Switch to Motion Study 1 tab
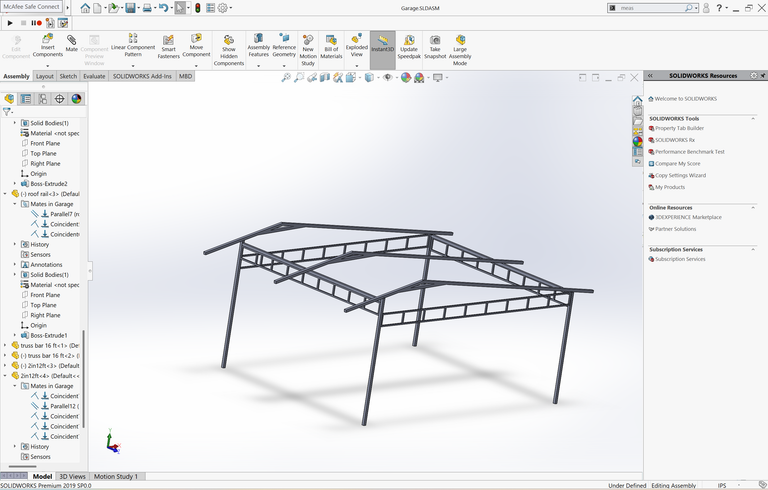Screen dimensions: 768x490 click(116, 476)
